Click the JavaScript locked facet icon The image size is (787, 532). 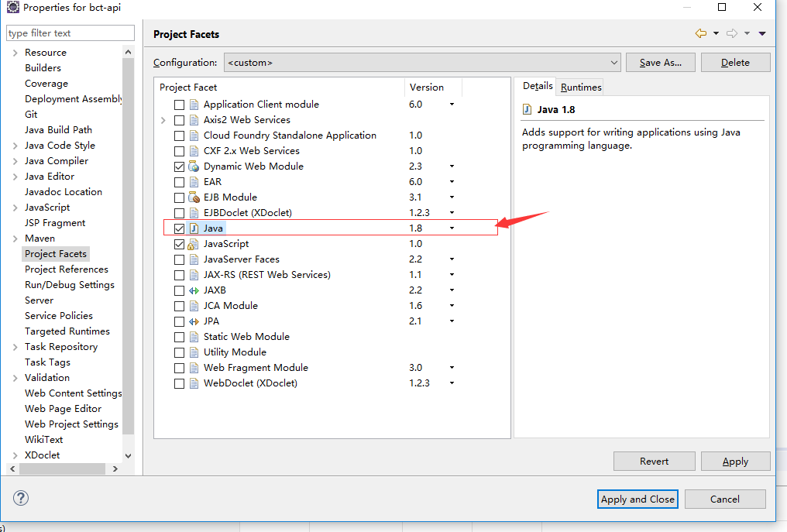(x=193, y=244)
